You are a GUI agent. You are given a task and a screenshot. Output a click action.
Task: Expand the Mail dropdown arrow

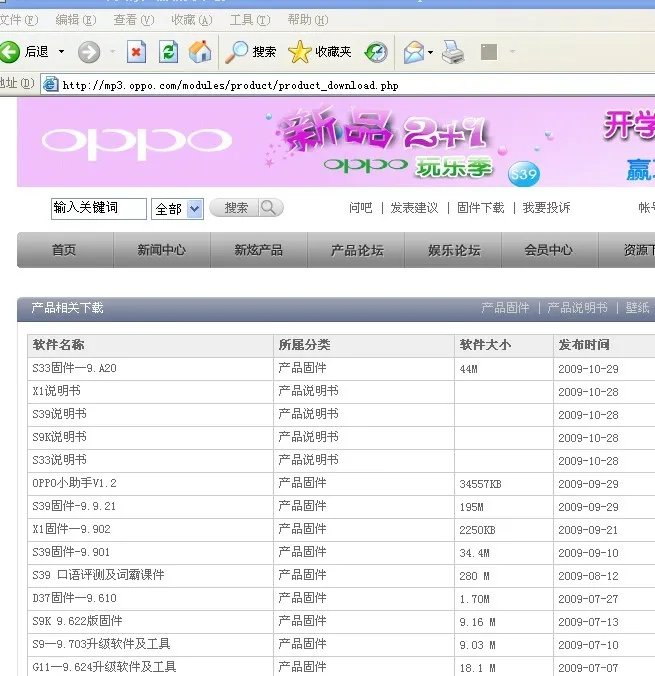click(x=430, y=53)
